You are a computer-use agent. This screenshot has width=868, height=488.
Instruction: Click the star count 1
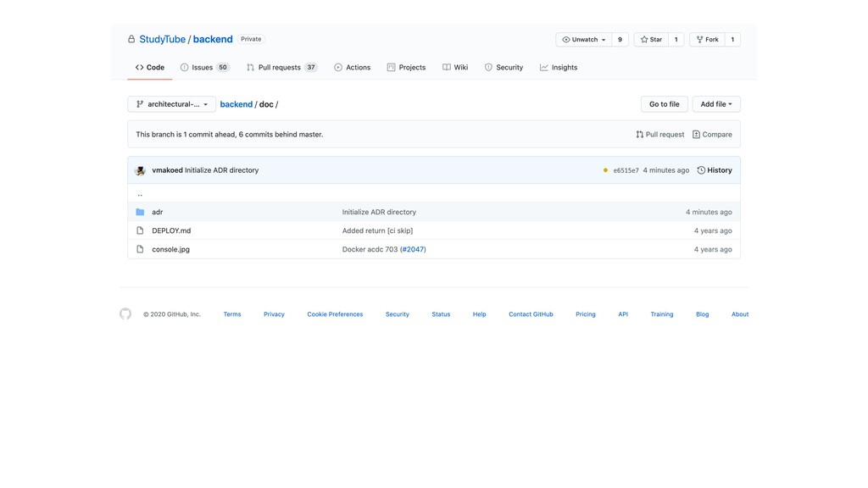point(676,40)
